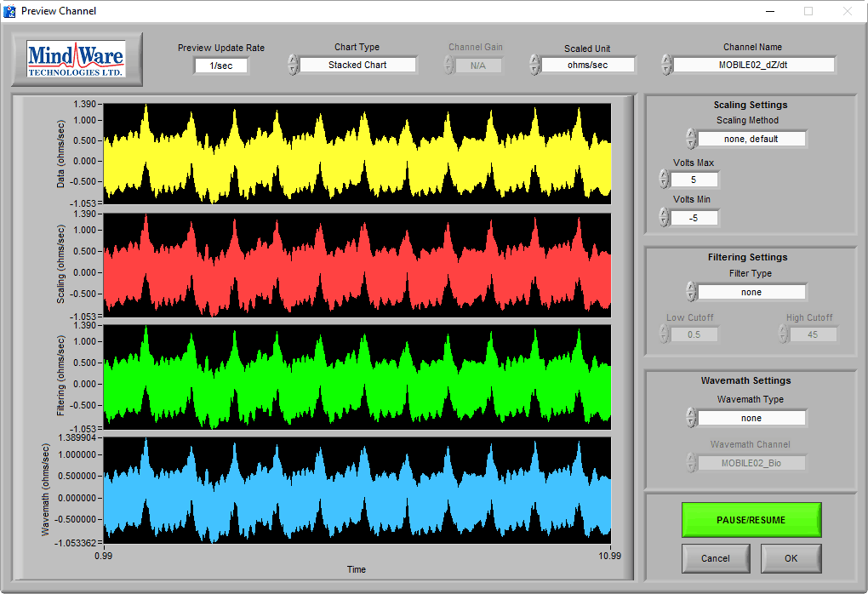
Task: Click the "Time" axis label
Action: (x=357, y=569)
